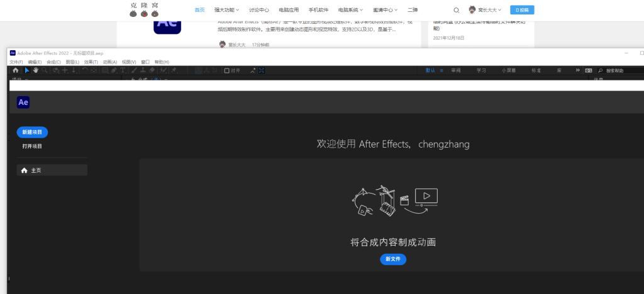Select the Pan camera tool

point(65,70)
